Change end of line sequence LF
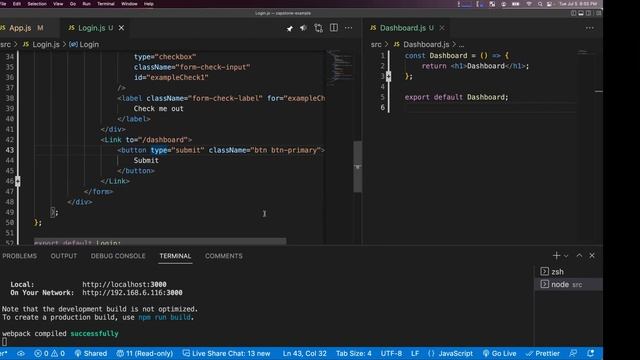Viewport: 640px width, 360px height. point(415,353)
